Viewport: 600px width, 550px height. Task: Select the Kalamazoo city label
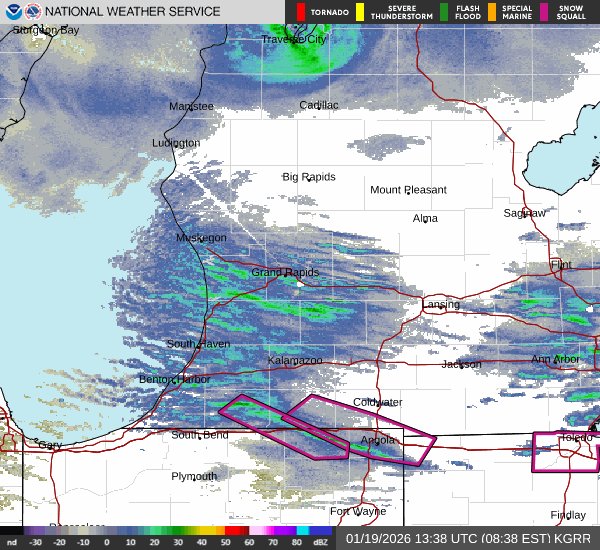click(295, 360)
